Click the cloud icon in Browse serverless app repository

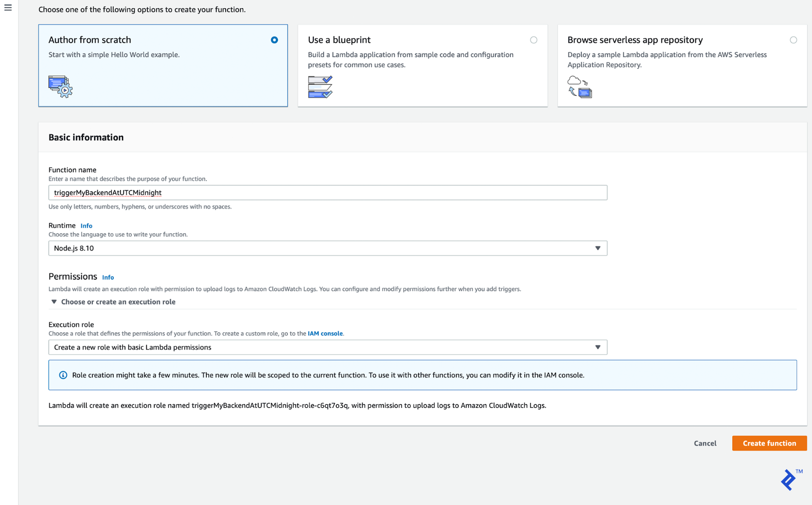(x=575, y=81)
